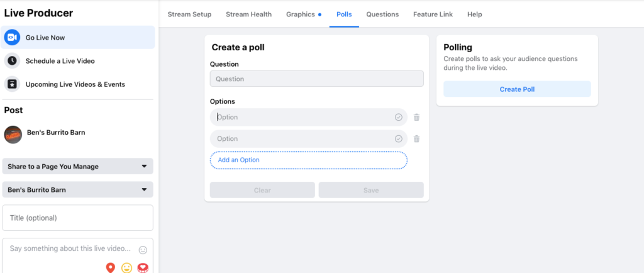Click the Schedule a Live Video clock icon
Screen dimensions: 644x273
[x=12, y=61]
